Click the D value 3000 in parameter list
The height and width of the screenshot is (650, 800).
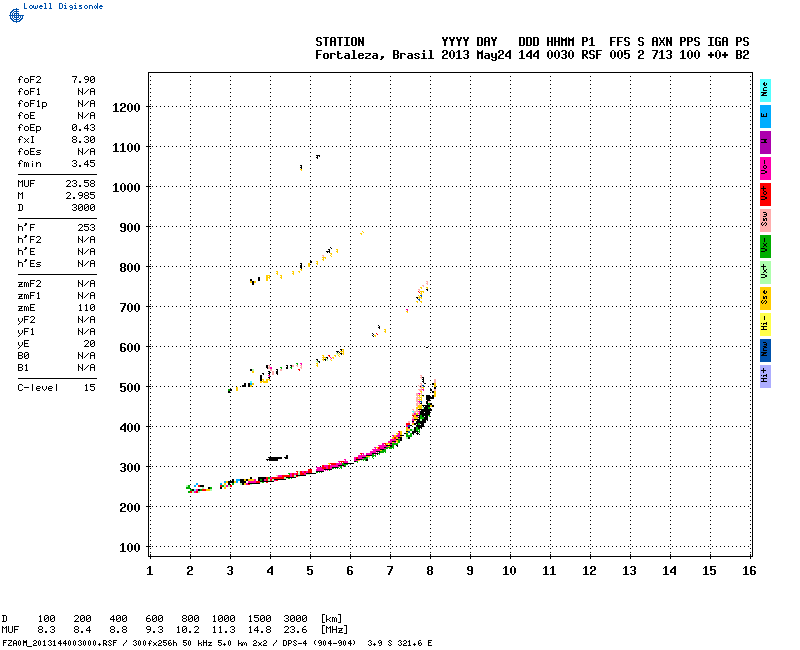83,208
